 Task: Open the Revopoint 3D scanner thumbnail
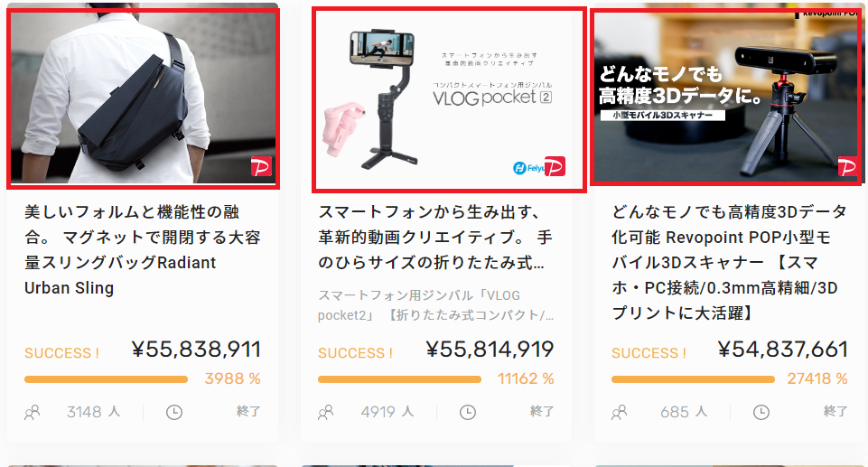(725, 97)
